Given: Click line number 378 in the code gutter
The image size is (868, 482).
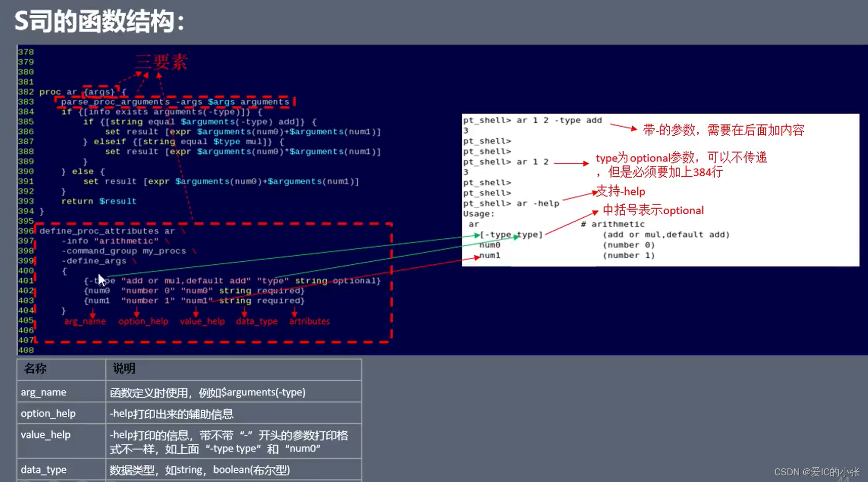Looking at the screenshot, I should point(26,52).
